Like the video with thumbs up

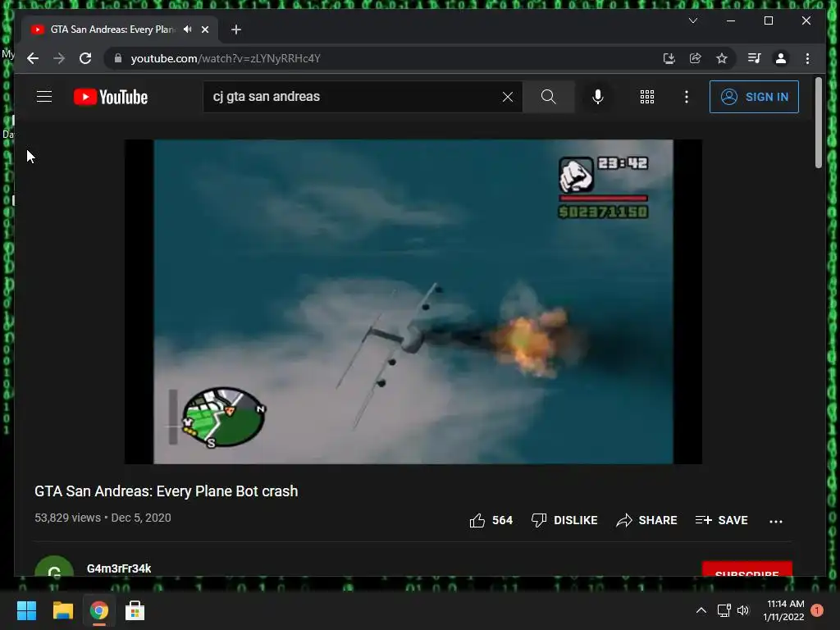coord(491,520)
